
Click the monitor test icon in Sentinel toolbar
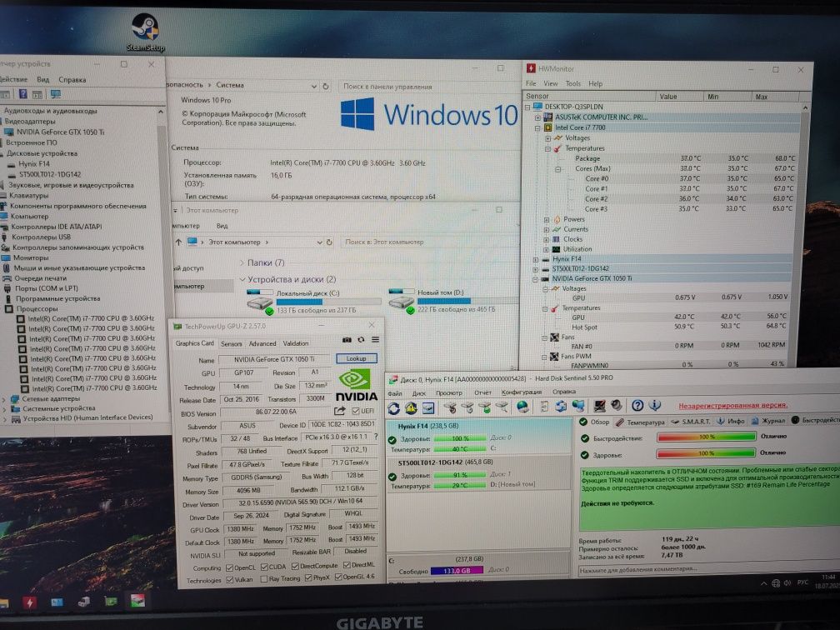(599, 406)
